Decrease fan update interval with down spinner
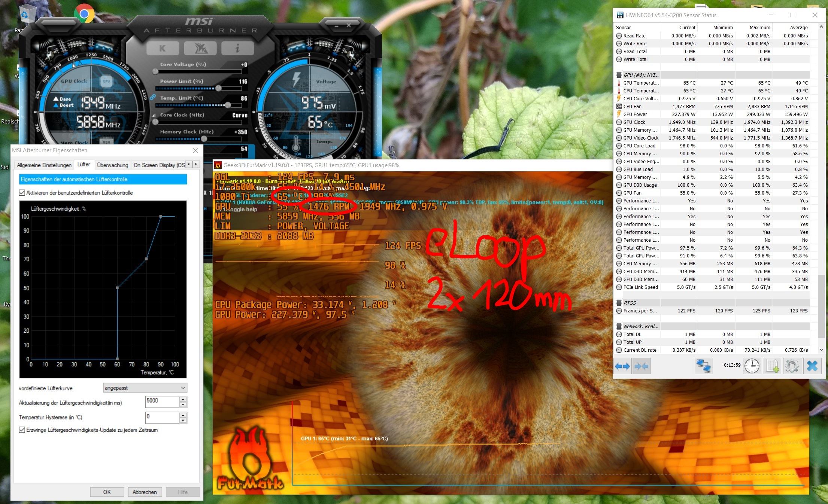 tap(183, 405)
